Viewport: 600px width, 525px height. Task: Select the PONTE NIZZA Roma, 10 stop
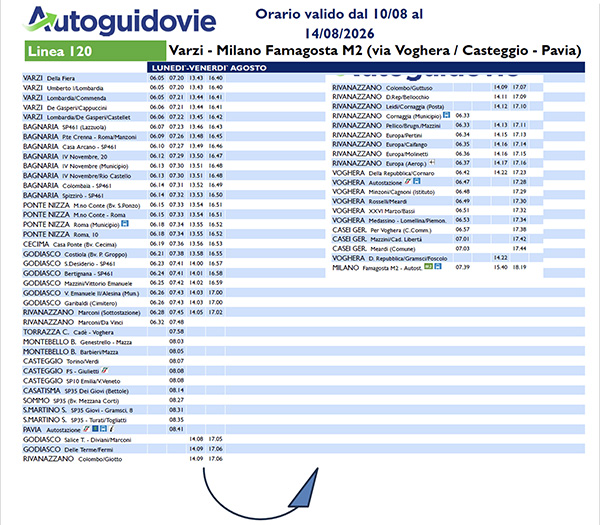(60, 234)
